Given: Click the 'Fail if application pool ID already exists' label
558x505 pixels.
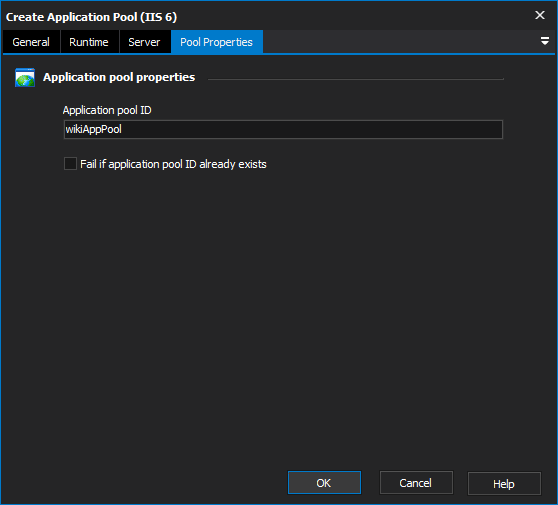Looking at the screenshot, I should pos(173,164).
